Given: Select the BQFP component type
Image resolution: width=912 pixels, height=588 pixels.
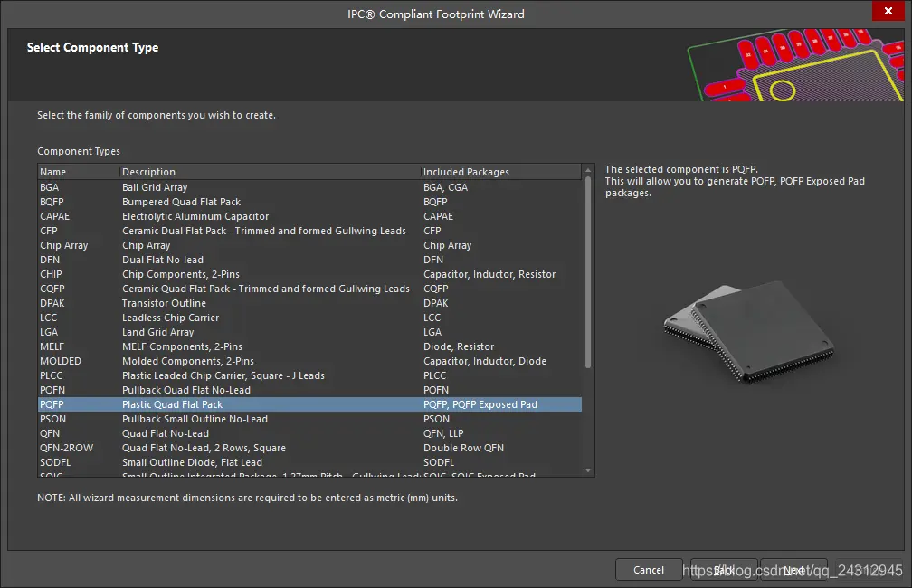Looking at the screenshot, I should point(309,202).
